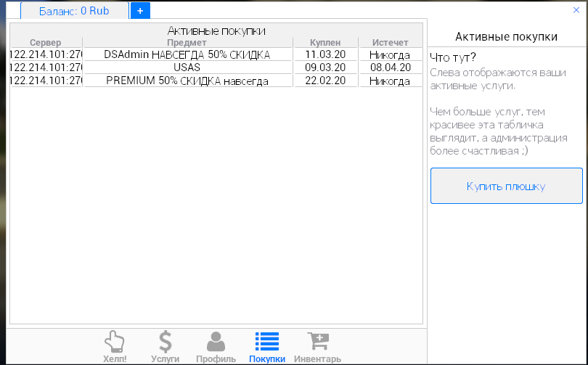588x365 pixels.
Task: Click the blue plus button near balance
Action: click(140, 10)
